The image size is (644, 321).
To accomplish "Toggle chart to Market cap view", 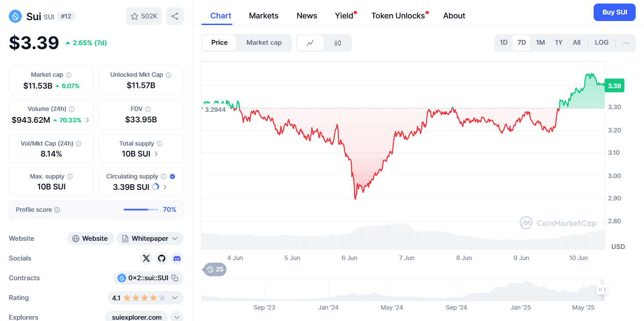I will (264, 43).
